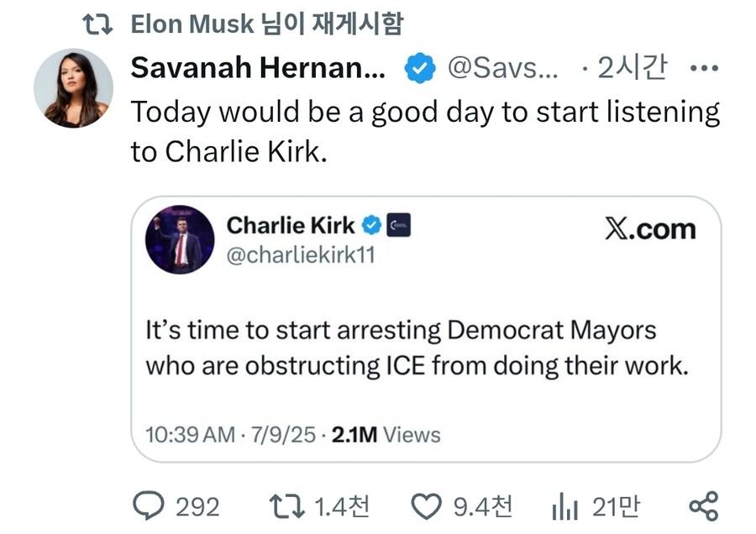Click the affiliation badge next to Charlie Kirk
The width and height of the screenshot is (756, 534).
click(398, 225)
